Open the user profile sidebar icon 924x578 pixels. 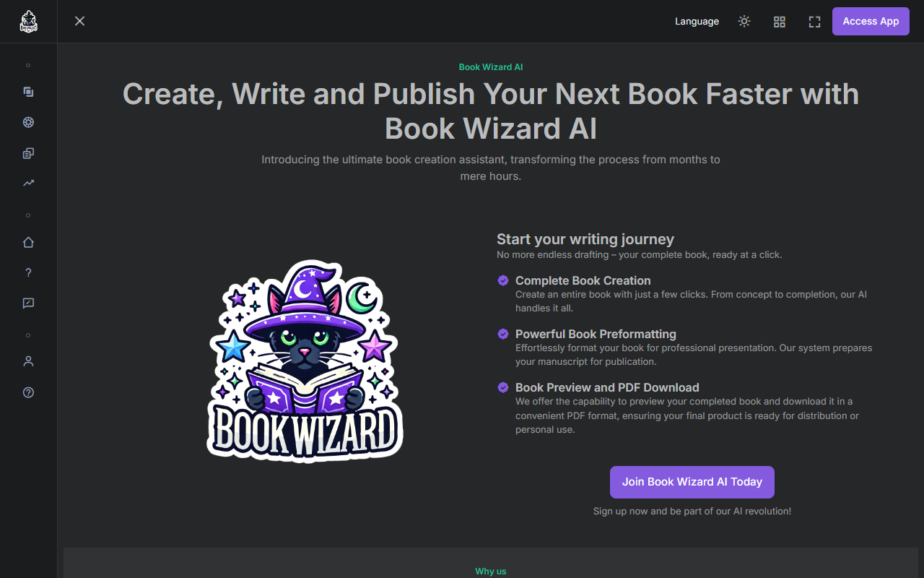(28, 361)
